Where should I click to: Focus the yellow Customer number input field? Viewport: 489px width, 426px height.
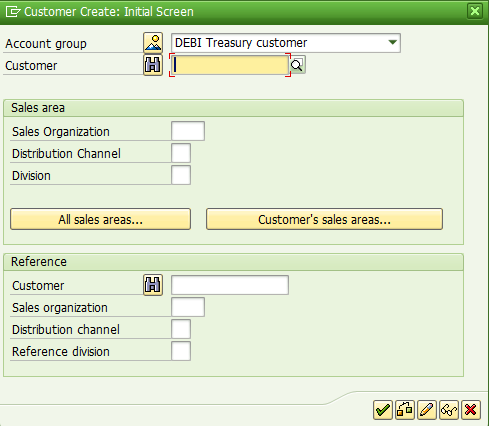pos(230,65)
